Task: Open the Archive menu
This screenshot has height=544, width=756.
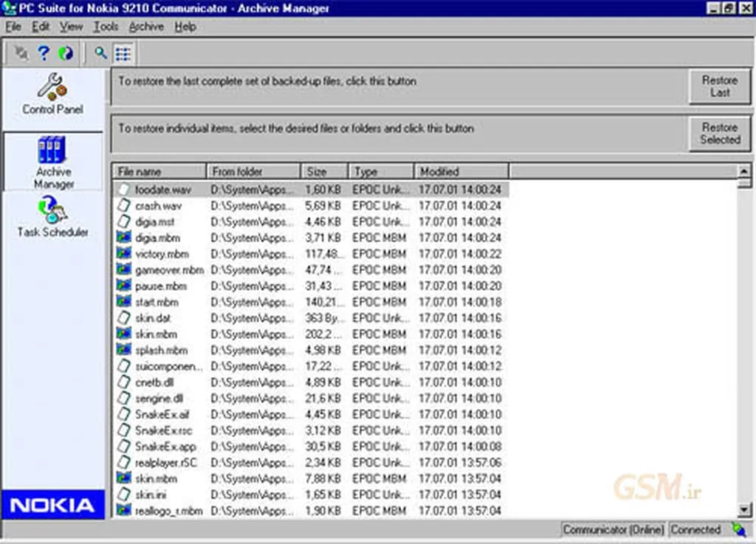Action: 146,27
